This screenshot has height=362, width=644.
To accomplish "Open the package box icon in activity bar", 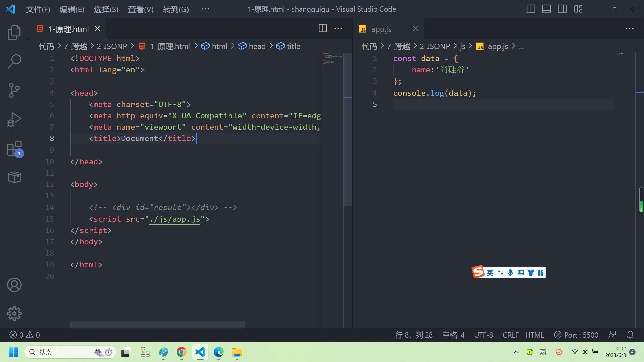I will pyautogui.click(x=14, y=177).
